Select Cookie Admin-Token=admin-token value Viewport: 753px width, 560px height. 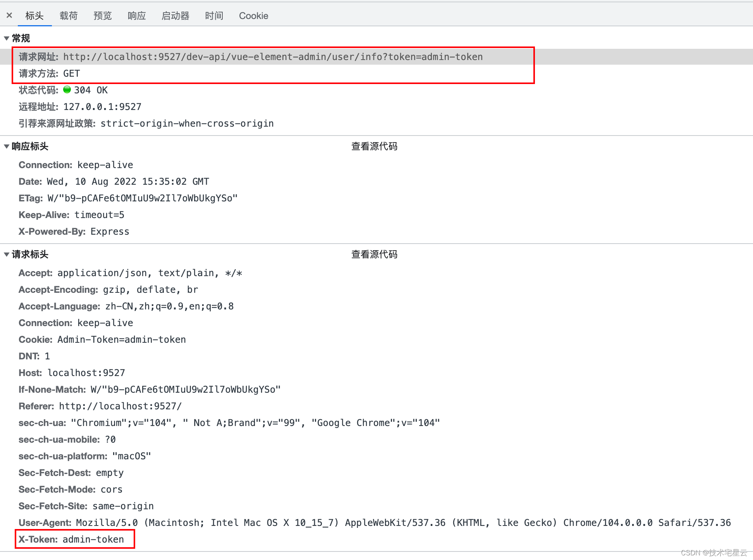[122, 340]
